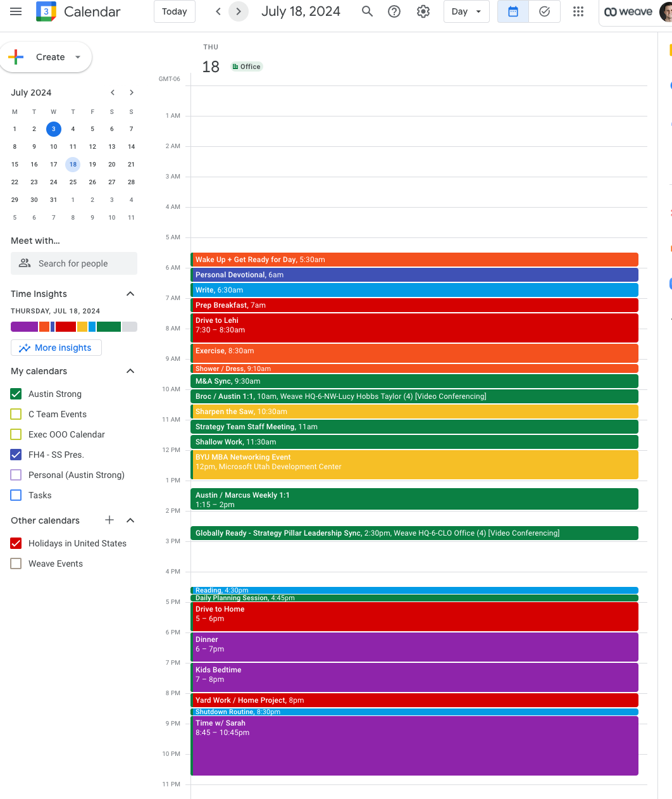Open Strategy Team Staff Meeting event

(414, 427)
